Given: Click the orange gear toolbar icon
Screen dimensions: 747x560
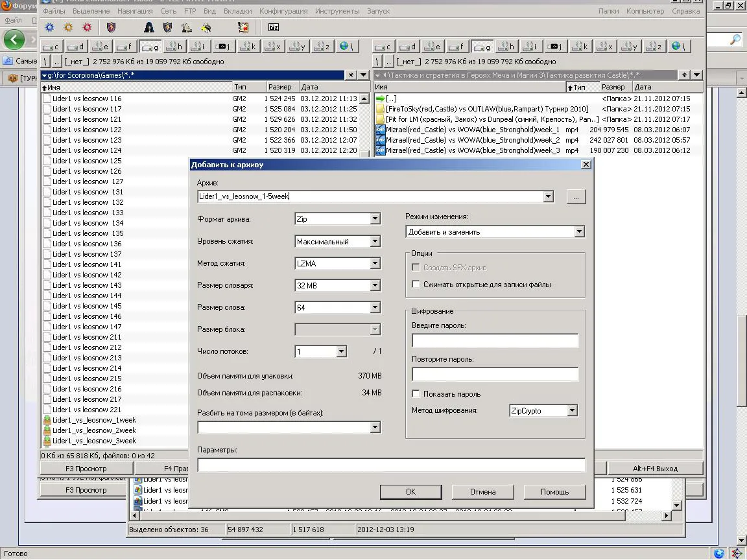Looking at the screenshot, I should tap(68, 27).
